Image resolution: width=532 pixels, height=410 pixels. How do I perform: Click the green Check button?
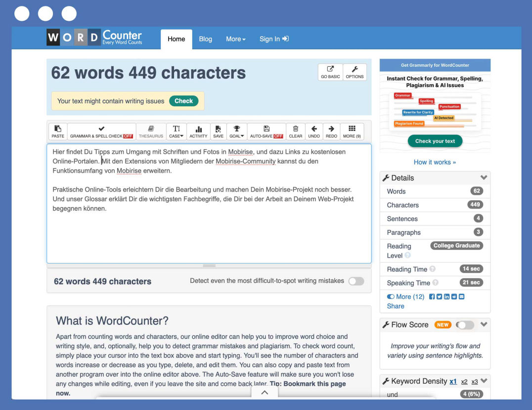(183, 101)
